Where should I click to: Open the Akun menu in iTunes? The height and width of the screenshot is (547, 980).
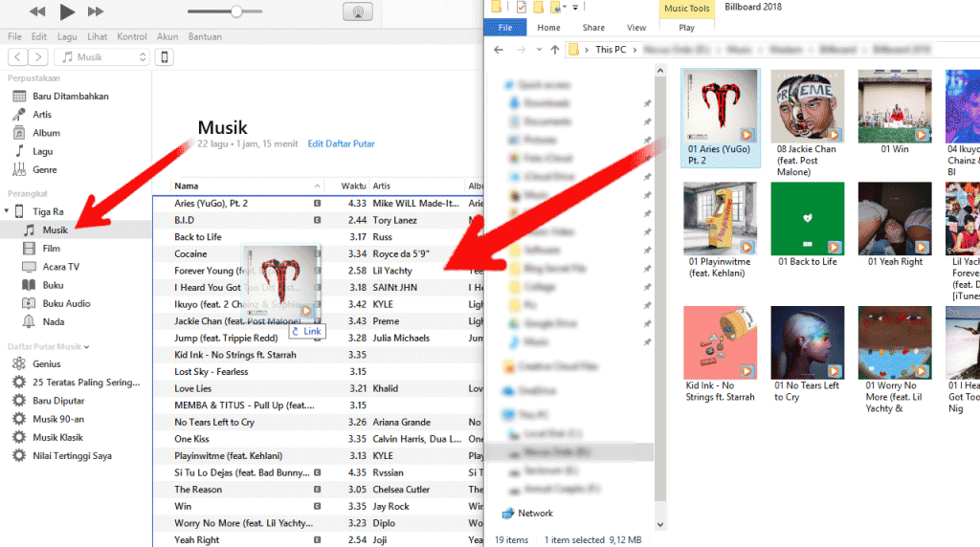[x=167, y=37]
